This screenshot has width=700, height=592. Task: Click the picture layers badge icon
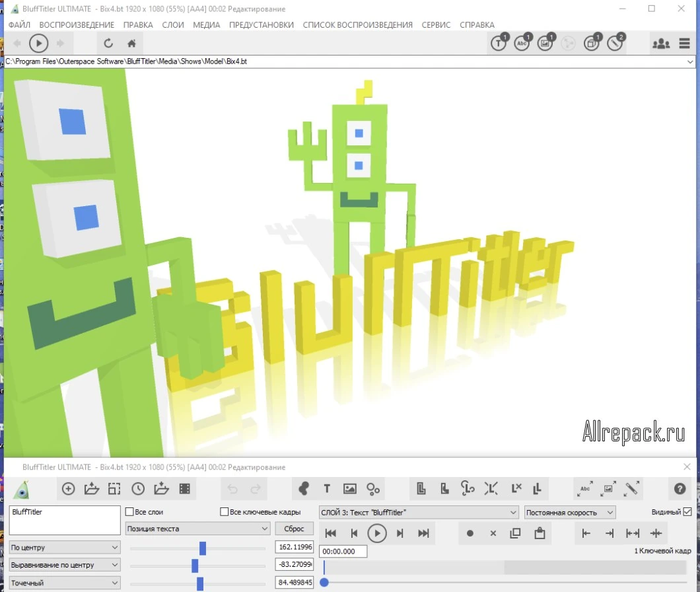coord(545,43)
